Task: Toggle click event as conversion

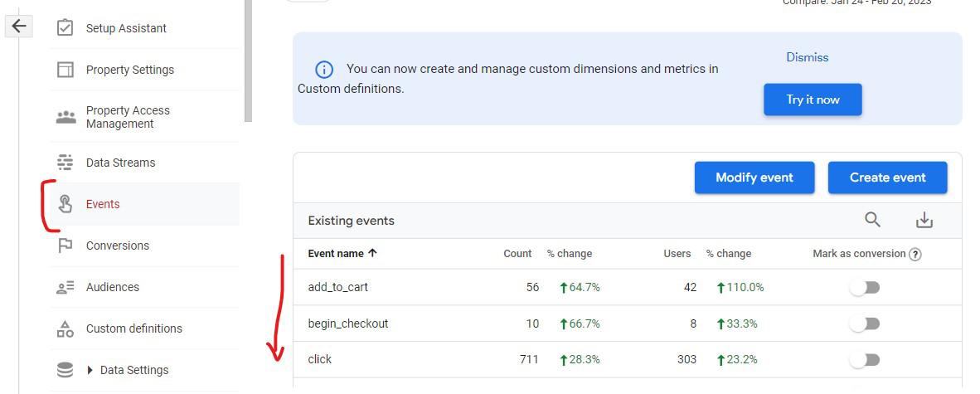Action: [x=864, y=359]
